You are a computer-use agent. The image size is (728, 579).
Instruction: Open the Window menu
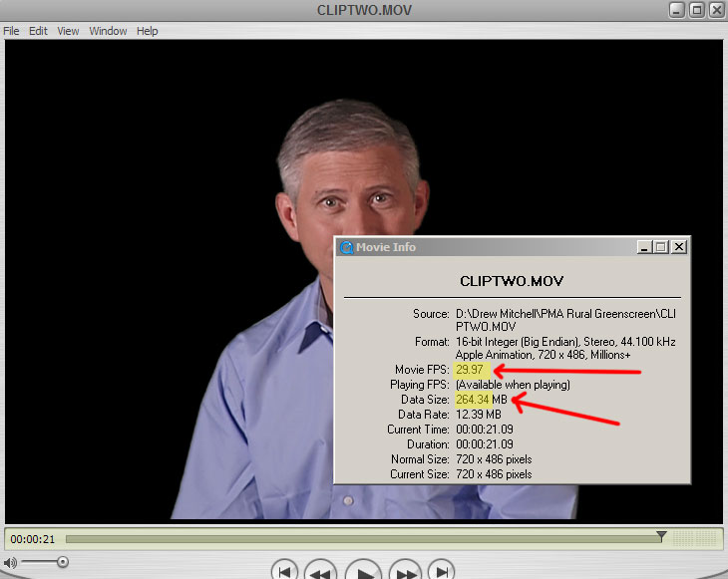point(108,31)
